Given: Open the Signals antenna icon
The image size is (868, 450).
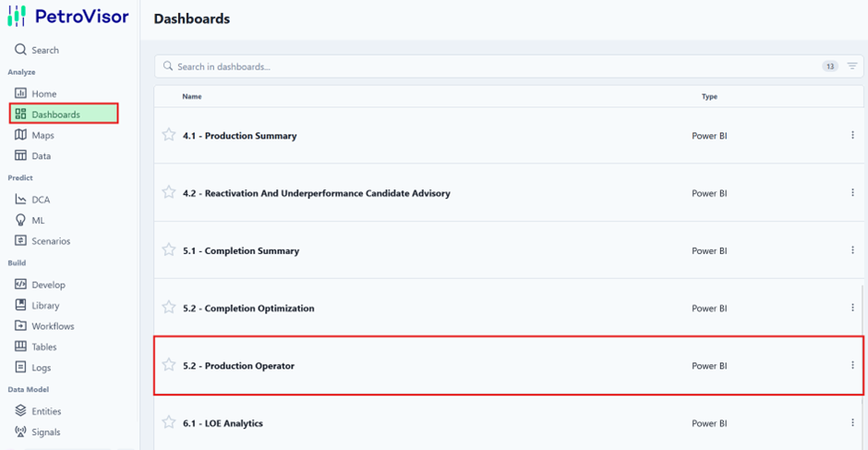Looking at the screenshot, I should [20, 432].
